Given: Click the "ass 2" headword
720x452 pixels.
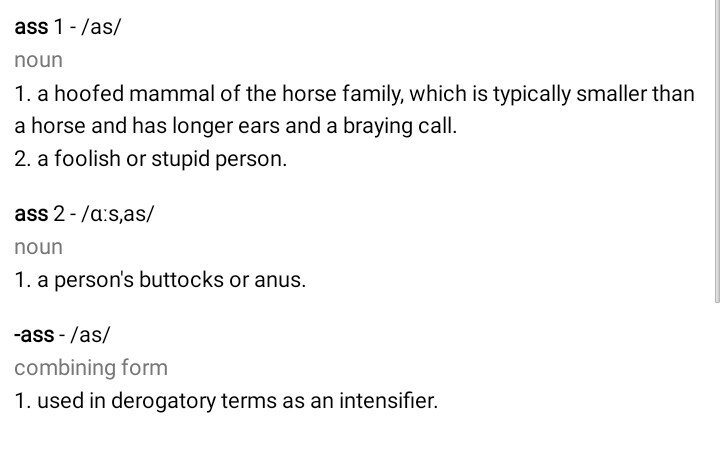Looking at the screenshot, I should tap(40, 215).
